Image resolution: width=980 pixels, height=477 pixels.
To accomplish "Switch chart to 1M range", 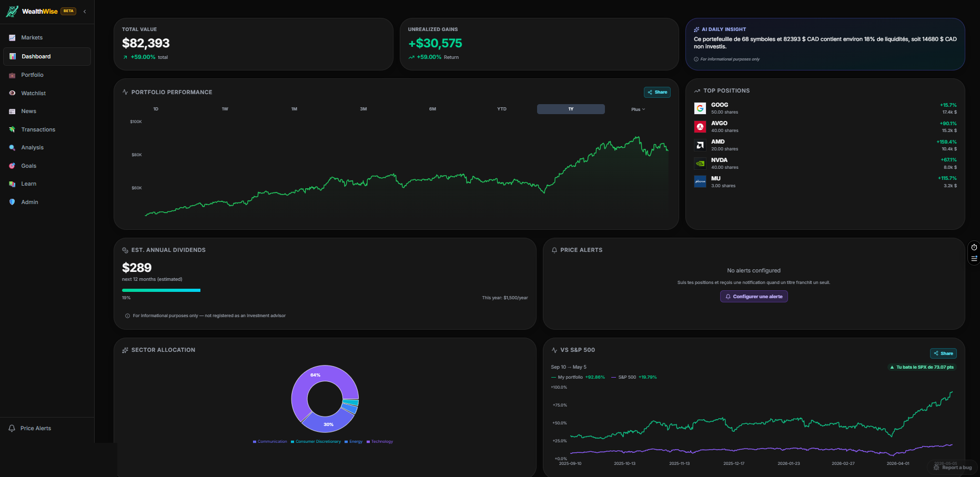I will [294, 109].
